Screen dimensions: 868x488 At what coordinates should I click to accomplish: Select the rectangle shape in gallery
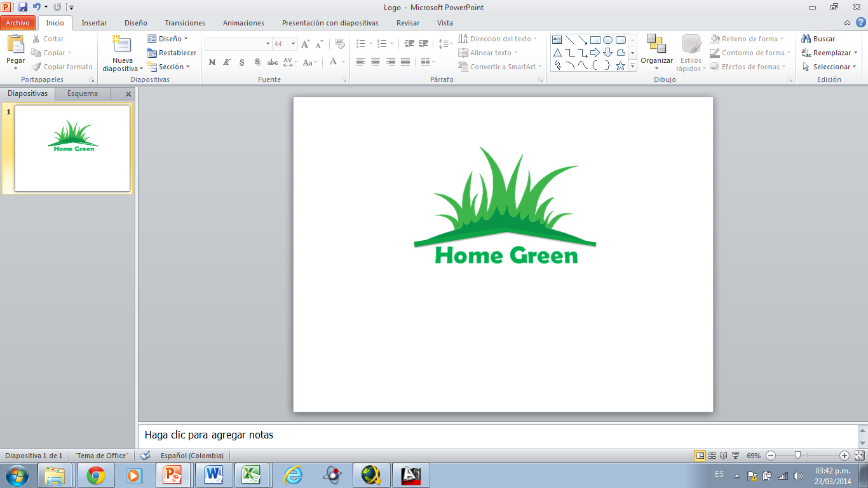(x=595, y=39)
